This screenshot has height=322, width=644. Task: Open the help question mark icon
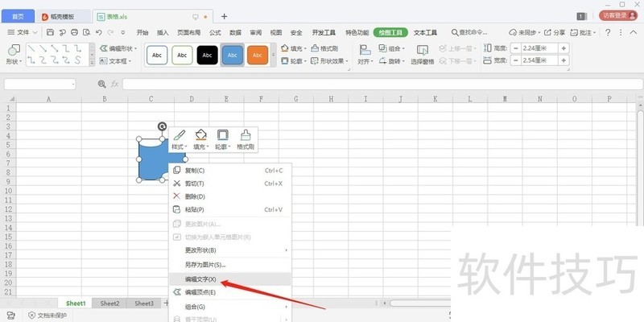tap(608, 32)
